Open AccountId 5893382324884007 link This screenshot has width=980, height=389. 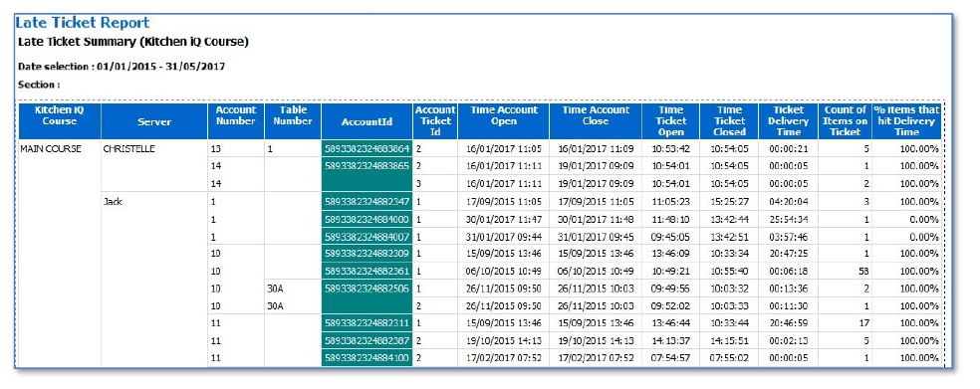(367, 237)
